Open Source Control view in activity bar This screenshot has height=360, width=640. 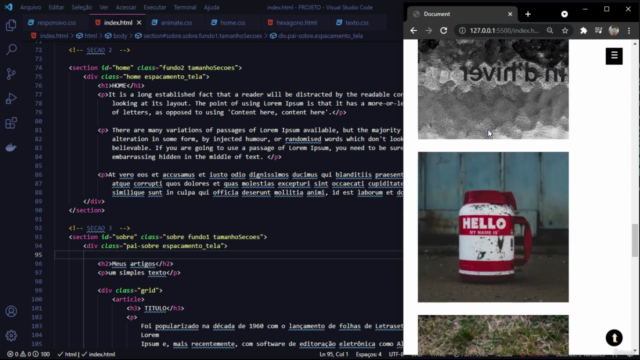tap(11, 74)
